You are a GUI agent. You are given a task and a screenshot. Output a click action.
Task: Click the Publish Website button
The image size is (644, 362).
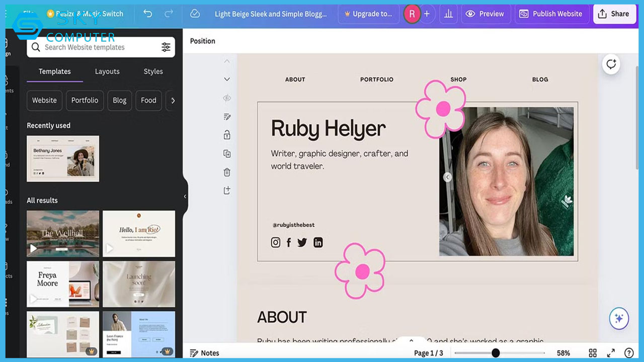coord(551,14)
